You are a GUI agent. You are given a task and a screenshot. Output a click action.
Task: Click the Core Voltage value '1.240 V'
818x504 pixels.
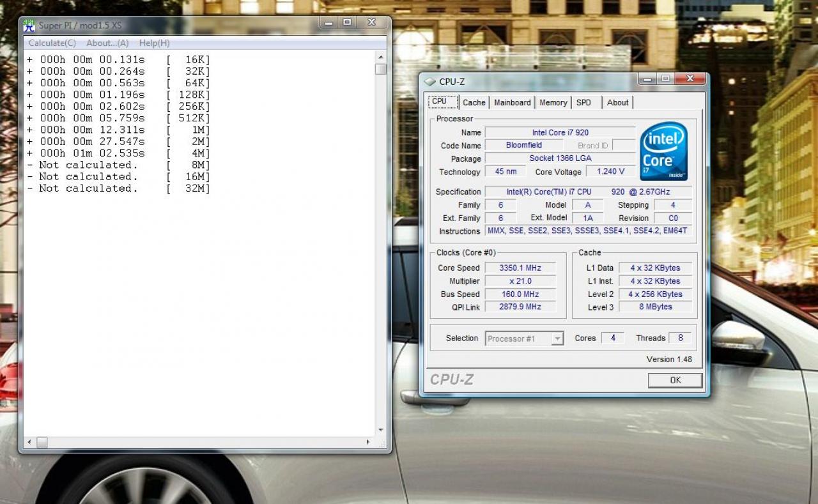point(610,172)
